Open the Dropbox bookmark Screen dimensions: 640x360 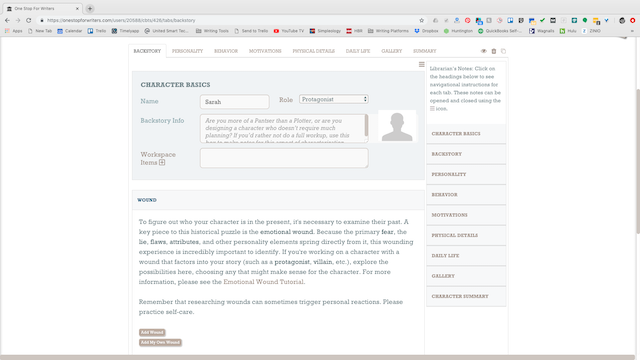click(427, 31)
